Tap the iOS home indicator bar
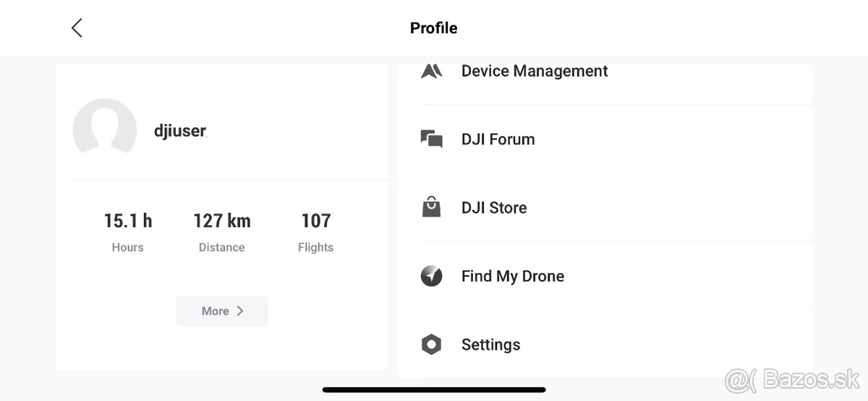The width and height of the screenshot is (868, 401). click(434, 389)
